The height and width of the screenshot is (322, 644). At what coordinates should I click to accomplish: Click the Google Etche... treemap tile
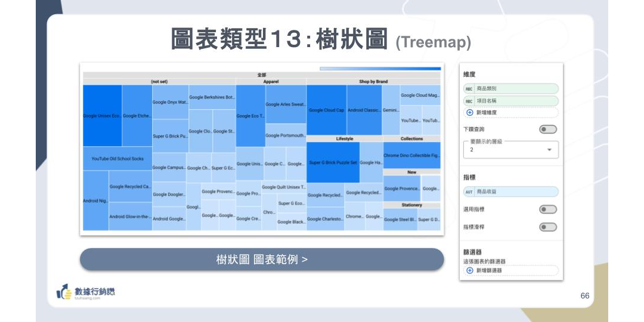click(137, 116)
